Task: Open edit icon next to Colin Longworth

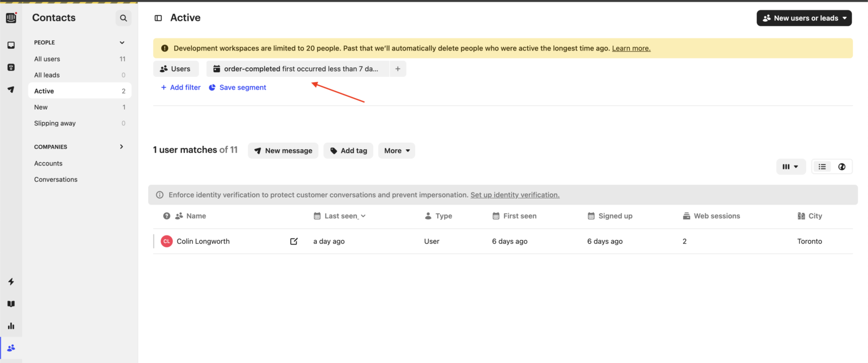Action: click(293, 241)
